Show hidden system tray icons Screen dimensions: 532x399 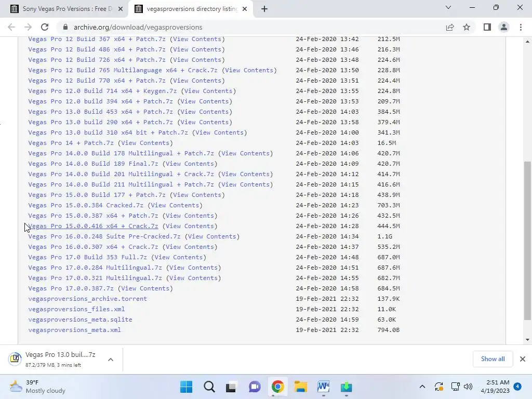click(x=422, y=387)
